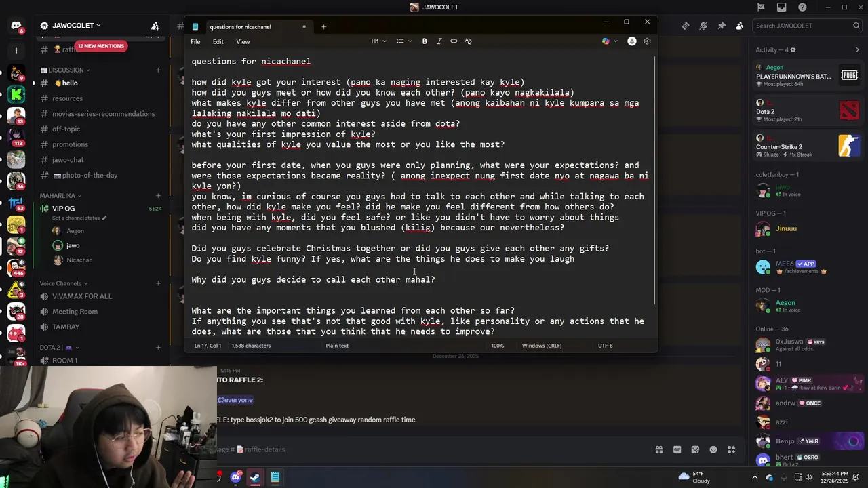Open the GIF picker icon
The height and width of the screenshot is (488, 868).
click(677, 449)
